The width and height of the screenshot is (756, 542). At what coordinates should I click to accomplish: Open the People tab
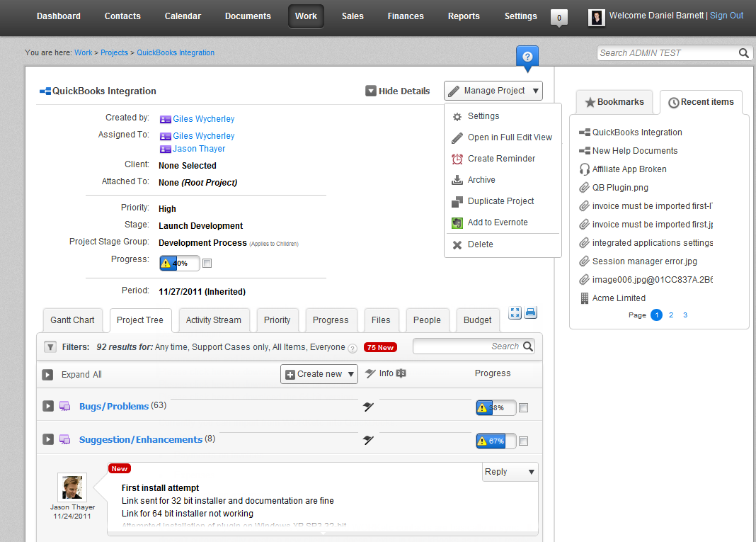click(427, 320)
